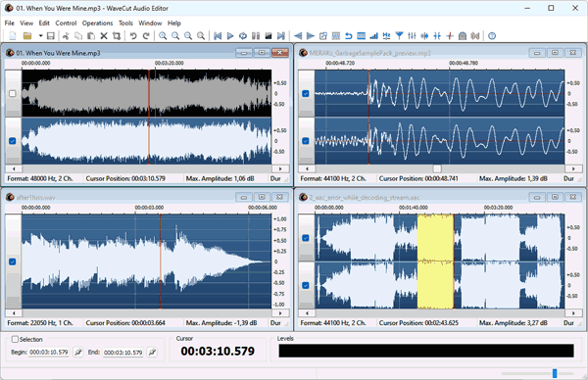This screenshot has height=380, width=588.
Task: Redo the last undone edit
Action: 146,36
